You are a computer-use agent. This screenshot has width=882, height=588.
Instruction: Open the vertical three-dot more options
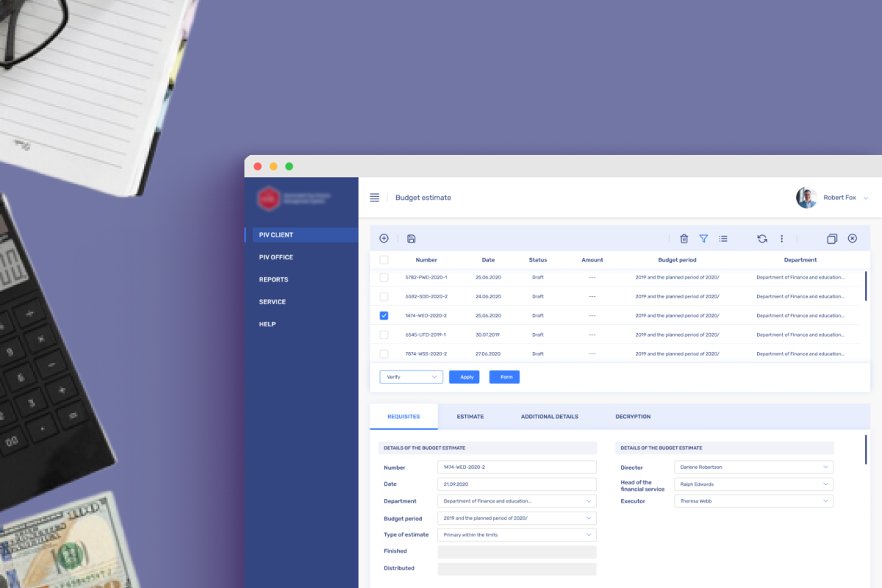pos(782,238)
